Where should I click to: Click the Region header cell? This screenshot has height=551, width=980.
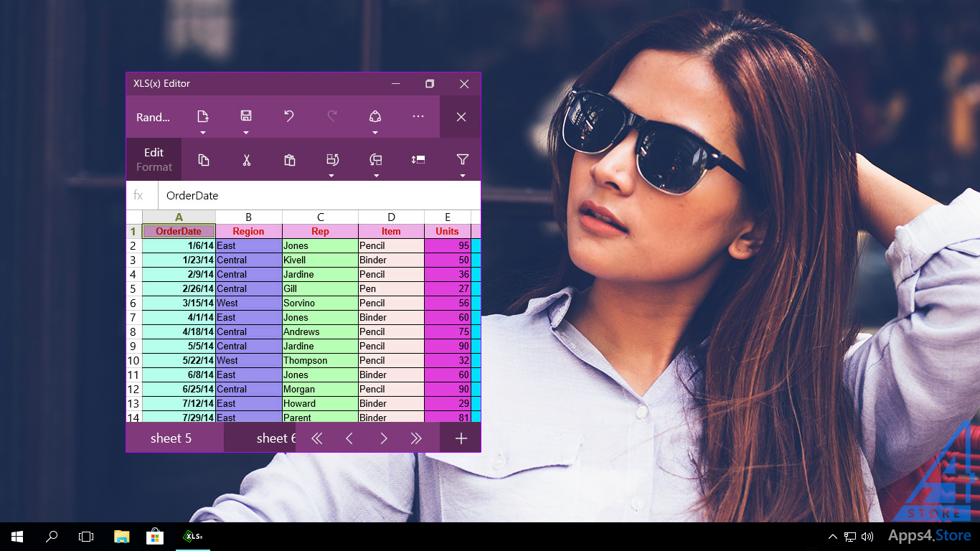point(248,231)
